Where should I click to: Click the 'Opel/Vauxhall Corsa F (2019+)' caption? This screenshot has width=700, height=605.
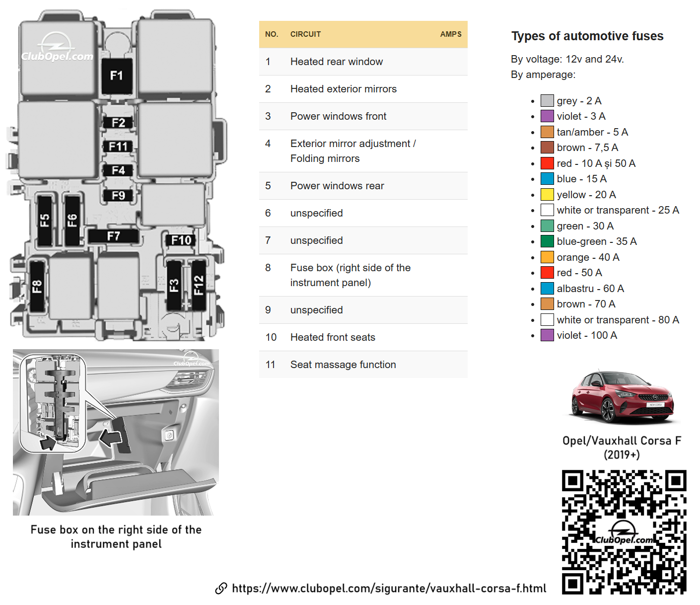point(622,448)
